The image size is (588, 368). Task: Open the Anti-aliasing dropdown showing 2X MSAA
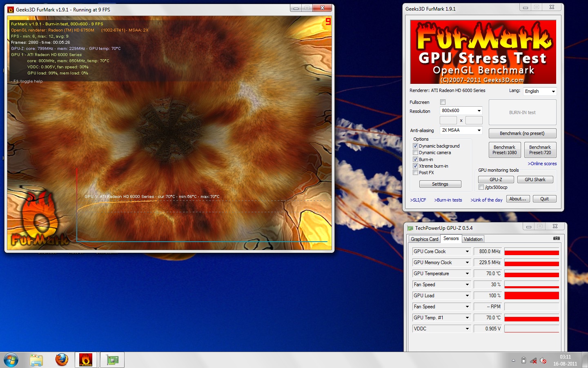pyautogui.click(x=461, y=130)
